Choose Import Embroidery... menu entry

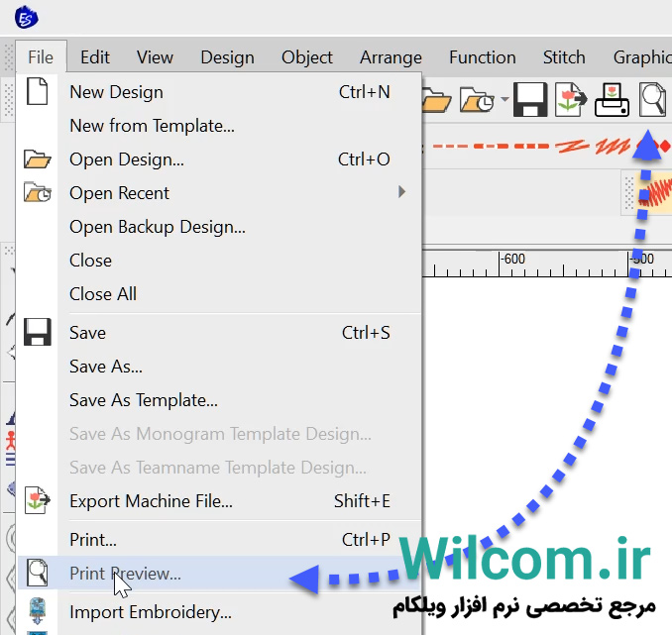pyautogui.click(x=219, y=612)
